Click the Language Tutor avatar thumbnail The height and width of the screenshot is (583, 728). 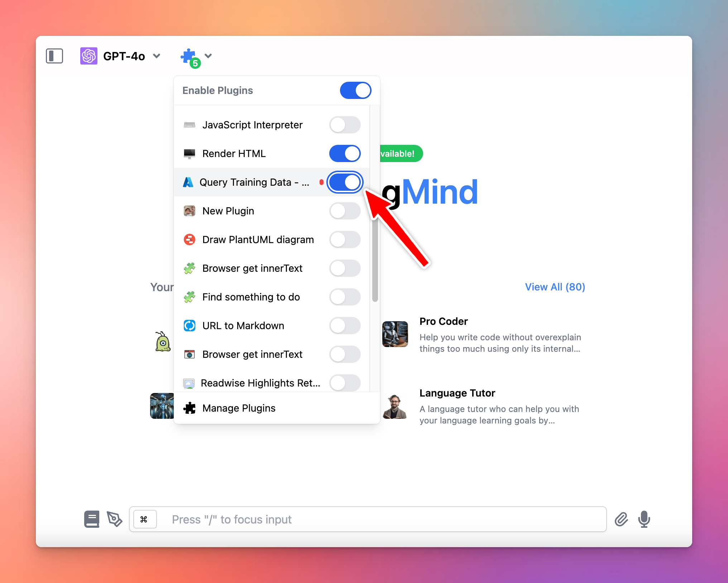click(395, 406)
